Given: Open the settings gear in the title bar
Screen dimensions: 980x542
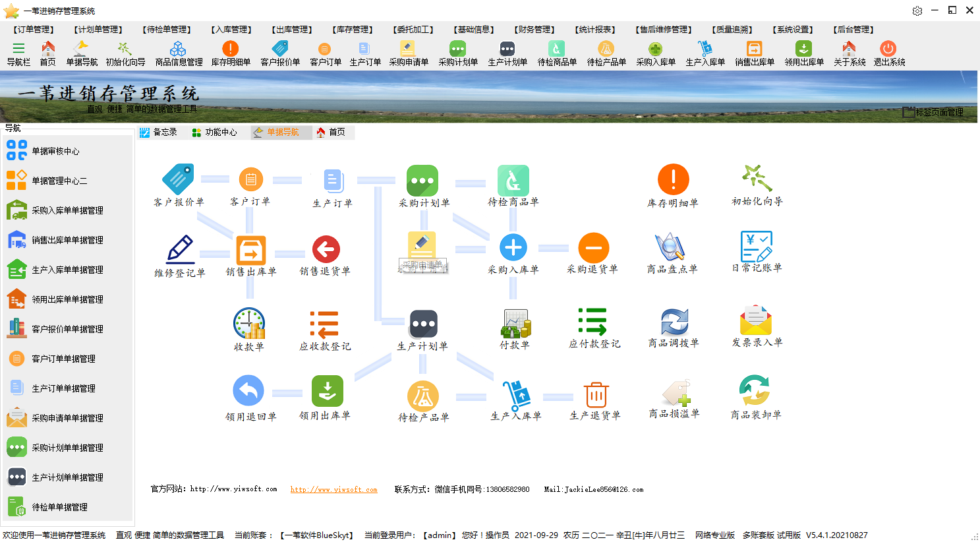Looking at the screenshot, I should click(917, 11).
